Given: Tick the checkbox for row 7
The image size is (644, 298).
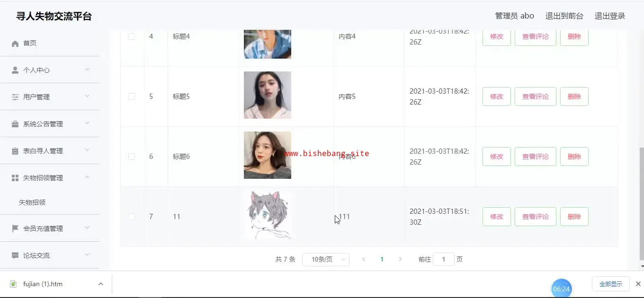Looking at the screenshot, I should pos(132,217).
